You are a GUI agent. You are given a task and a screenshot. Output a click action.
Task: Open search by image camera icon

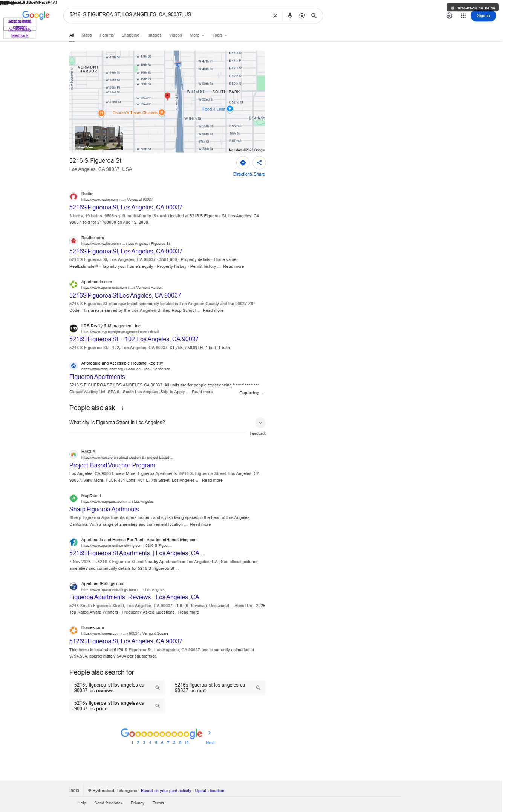pyautogui.click(x=302, y=16)
